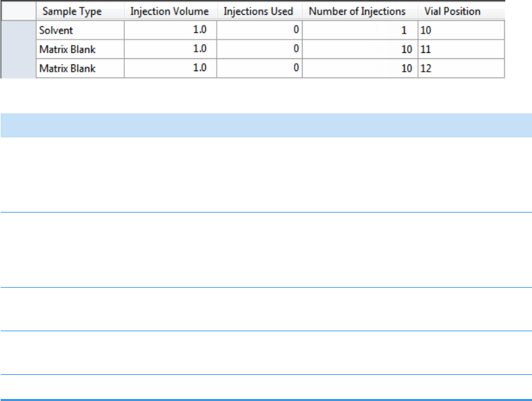Select the Matrix Blank cell for vial 11
Image resolution: width=532 pixels, height=401 pixels.
(x=80, y=49)
